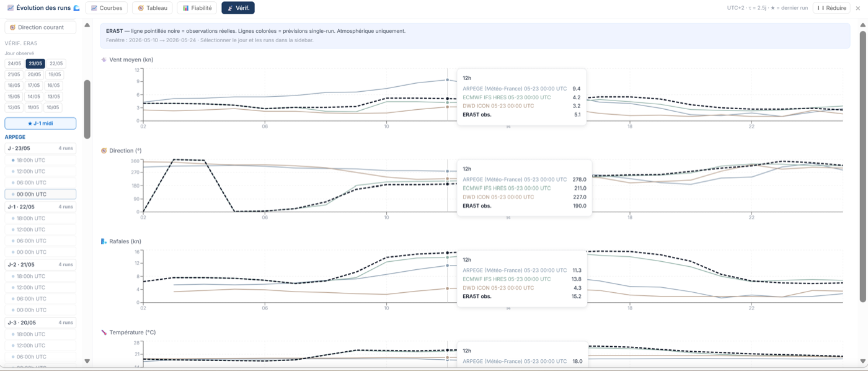This screenshot has width=868, height=371.
Task: Select the ★ J-1 midi button
Action: pos(40,123)
